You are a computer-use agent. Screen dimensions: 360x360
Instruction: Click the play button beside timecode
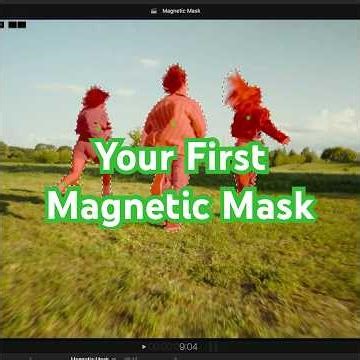click(x=144, y=347)
